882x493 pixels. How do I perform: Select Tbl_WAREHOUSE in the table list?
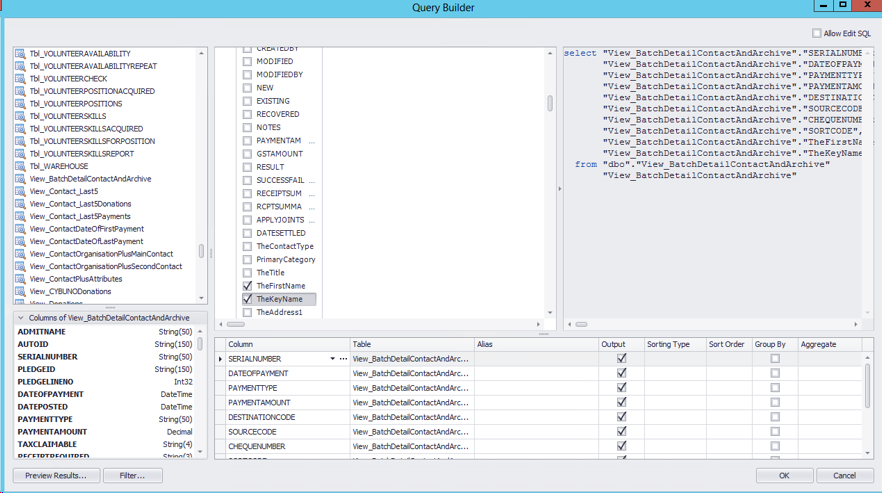59,166
